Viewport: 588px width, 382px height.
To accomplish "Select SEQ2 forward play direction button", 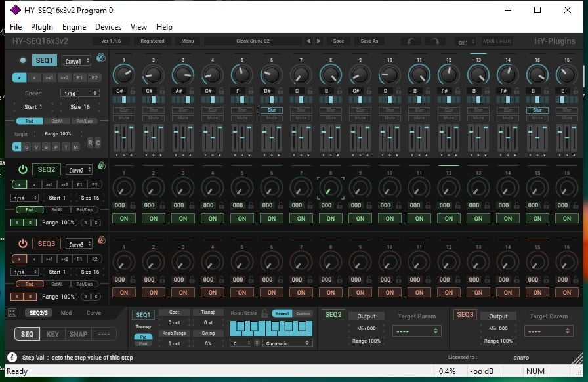I will click(19, 184).
